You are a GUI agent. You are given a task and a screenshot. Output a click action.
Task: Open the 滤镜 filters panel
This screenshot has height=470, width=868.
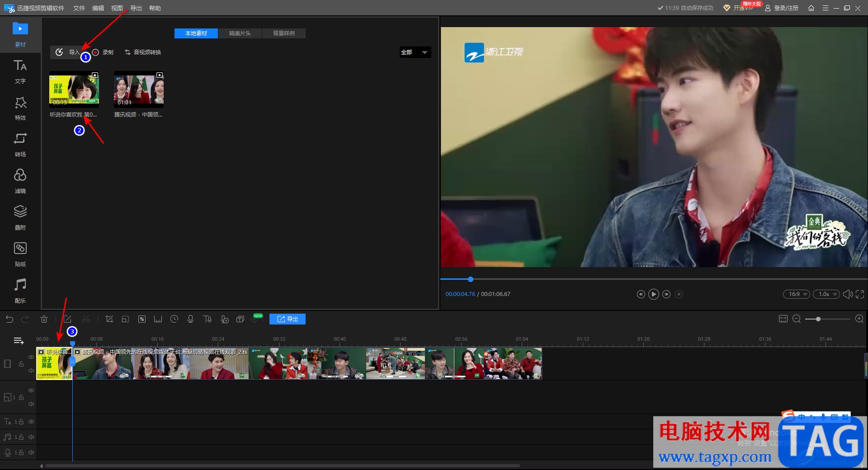pos(20,181)
